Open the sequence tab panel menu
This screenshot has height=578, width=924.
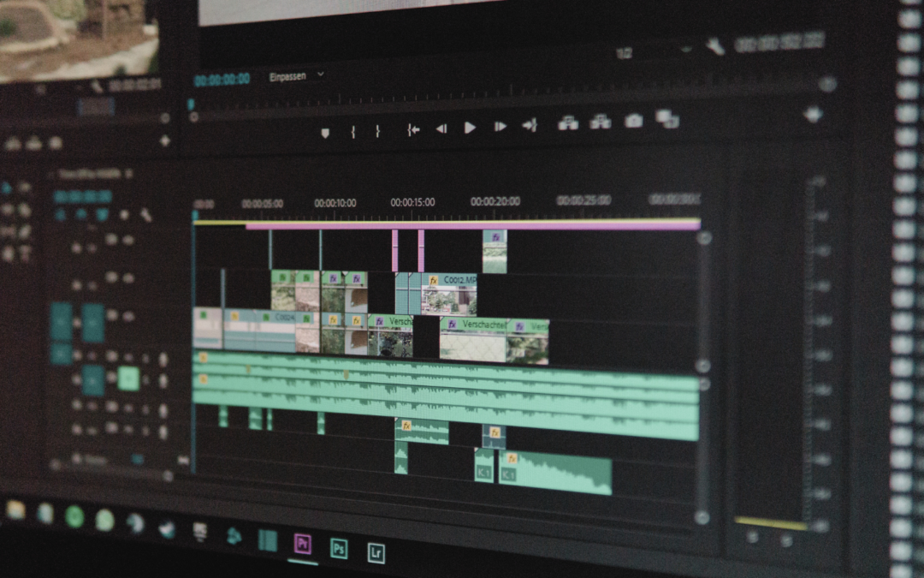pos(129,173)
